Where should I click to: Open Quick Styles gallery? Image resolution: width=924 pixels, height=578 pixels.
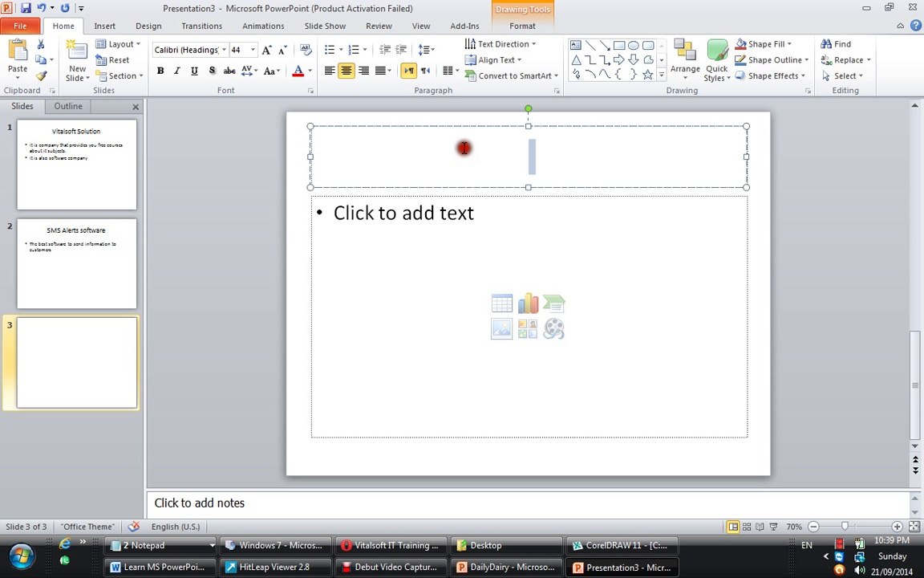(x=717, y=59)
